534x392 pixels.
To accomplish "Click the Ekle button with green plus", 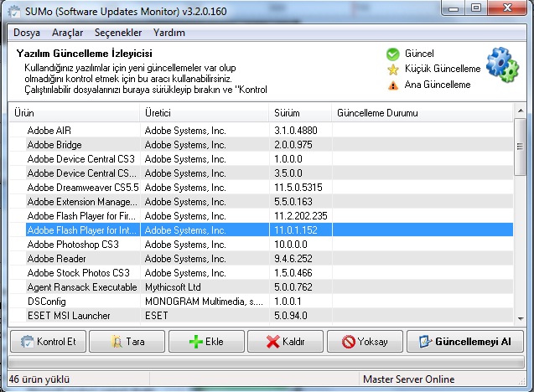I will 206,341.
